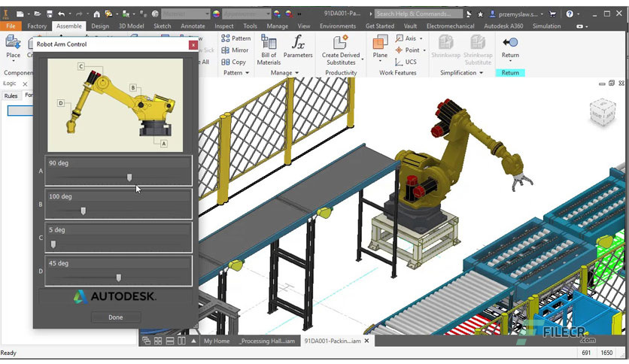Close the Robot Arm Control dialog
Screen dimensions: 629x364
click(193, 45)
